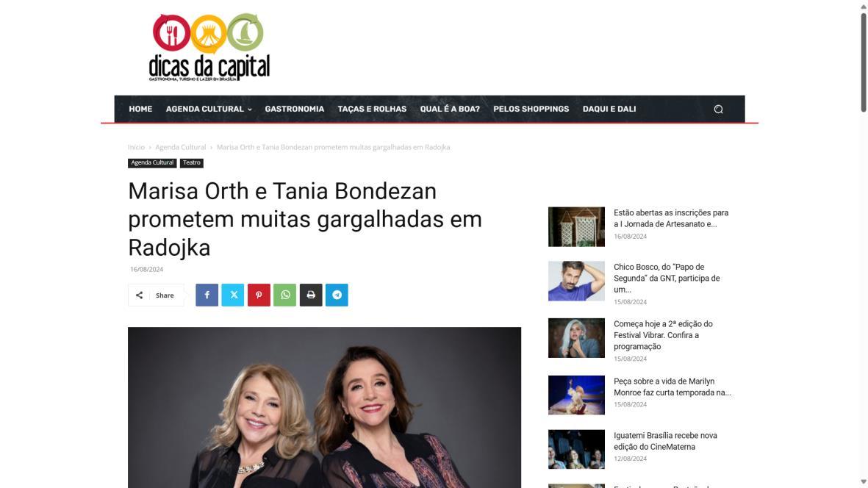Viewport: 868px width, 488px height.
Task: Select Pelos Shoppings in the navigation bar
Action: pyautogui.click(x=531, y=109)
